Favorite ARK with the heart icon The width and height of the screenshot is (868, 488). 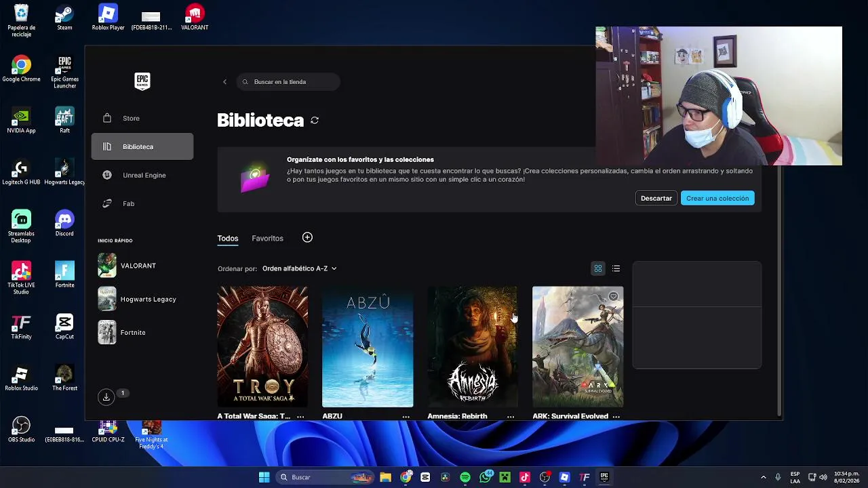(613, 296)
